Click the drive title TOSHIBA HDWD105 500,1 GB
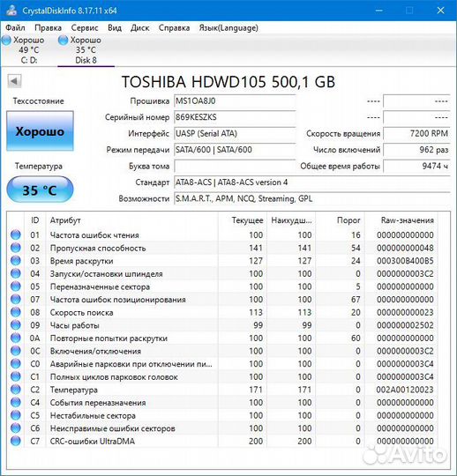The image size is (457, 476). [x=228, y=82]
